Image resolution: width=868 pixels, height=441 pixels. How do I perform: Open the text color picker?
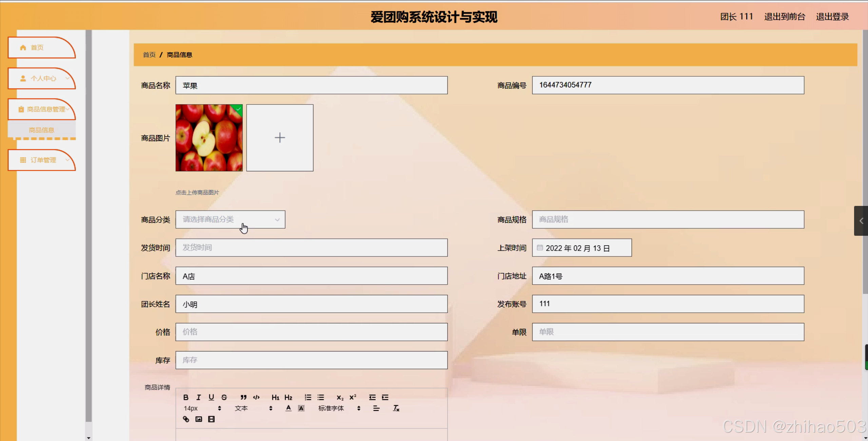coord(288,408)
